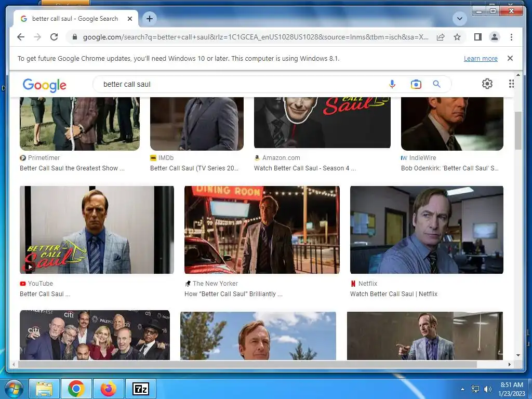Open the volume control tray icon
Screen dimensions: 532x399
pos(488,389)
